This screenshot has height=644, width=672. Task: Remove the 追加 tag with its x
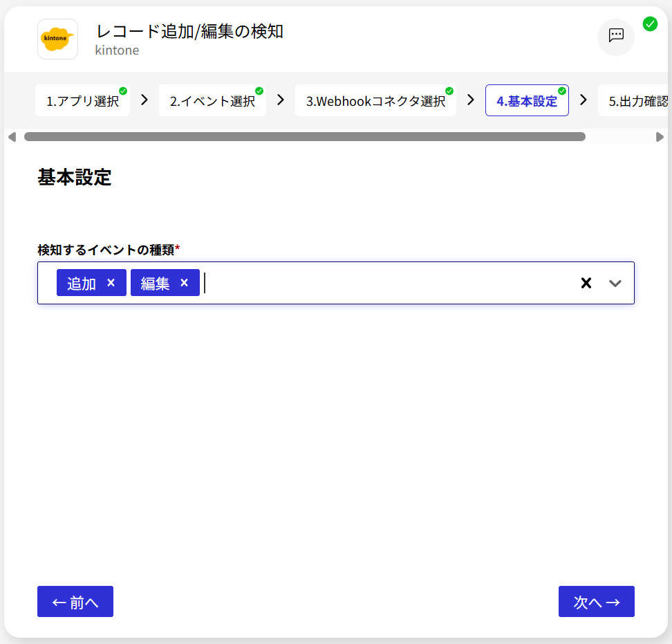click(111, 283)
